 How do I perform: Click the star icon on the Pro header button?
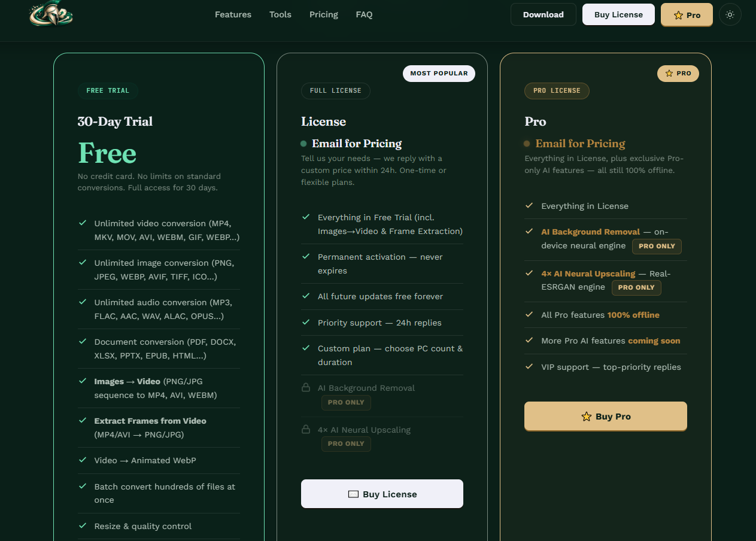[678, 16]
